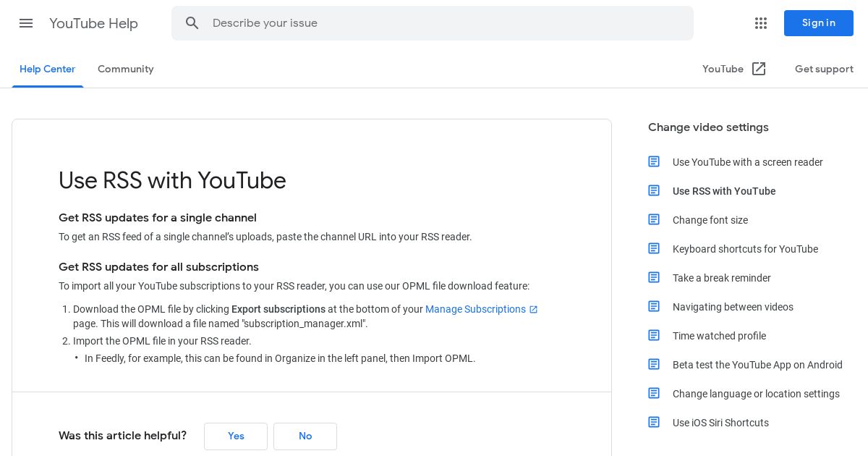Screen dimensions: 868x456
Task: Click article icon for Beta test the YouTube App
Action: [654, 364]
